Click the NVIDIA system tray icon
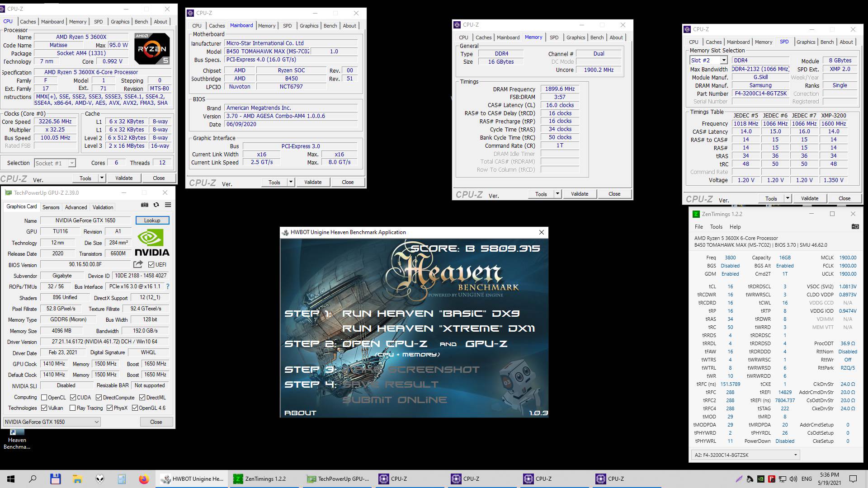The height and width of the screenshot is (488, 868). [x=761, y=479]
